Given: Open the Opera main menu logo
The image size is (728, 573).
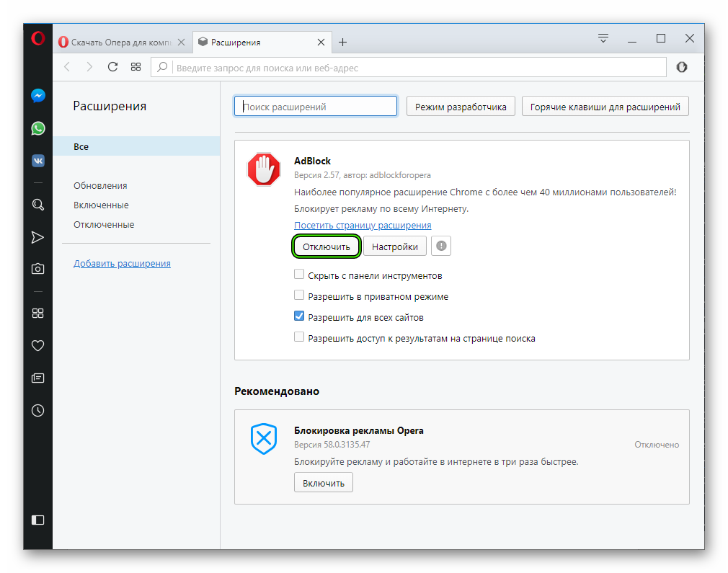Looking at the screenshot, I should [38, 38].
